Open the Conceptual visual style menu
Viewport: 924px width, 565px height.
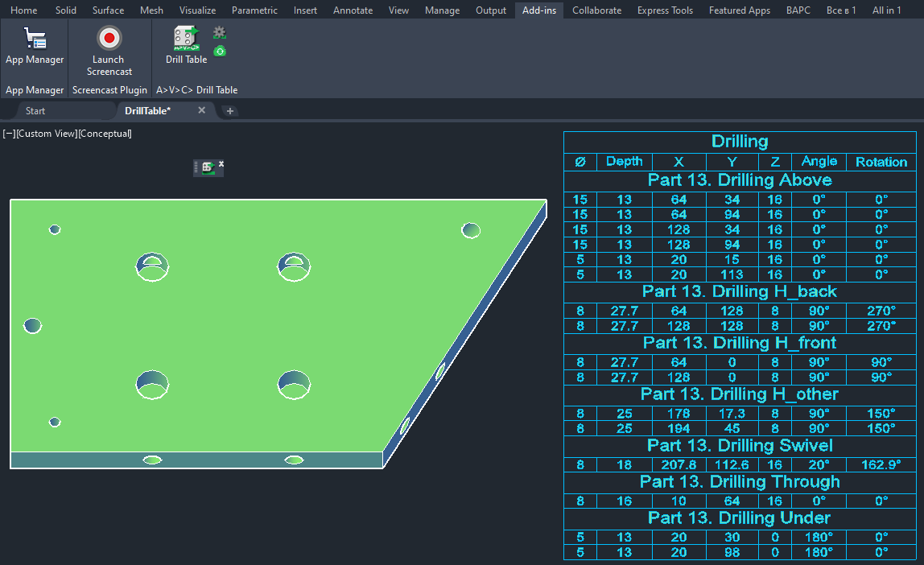(105, 134)
